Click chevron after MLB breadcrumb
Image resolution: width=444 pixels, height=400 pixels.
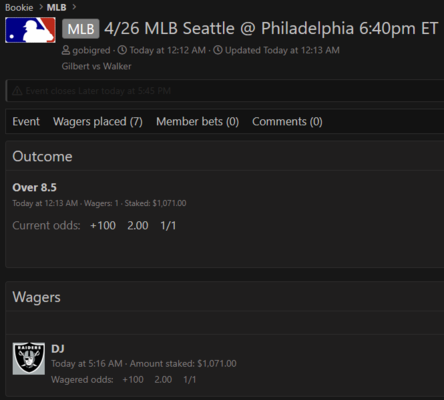click(74, 7)
